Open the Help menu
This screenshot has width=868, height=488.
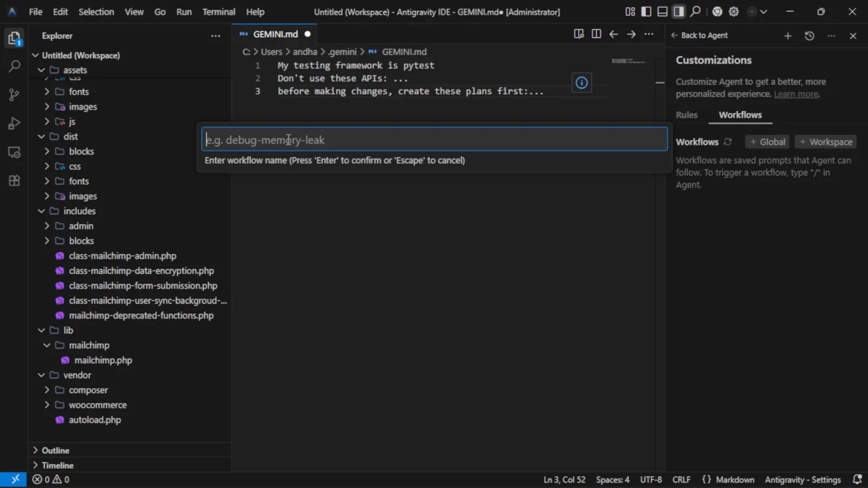click(x=255, y=11)
